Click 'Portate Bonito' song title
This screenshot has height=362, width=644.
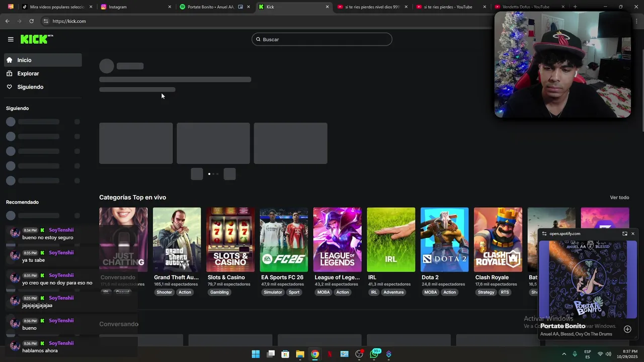(x=562, y=326)
